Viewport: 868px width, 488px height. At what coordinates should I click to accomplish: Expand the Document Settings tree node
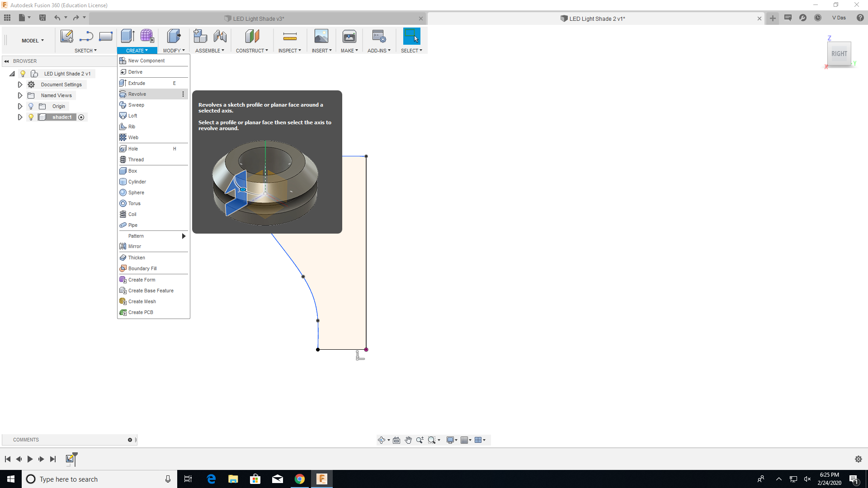pyautogui.click(x=20, y=84)
